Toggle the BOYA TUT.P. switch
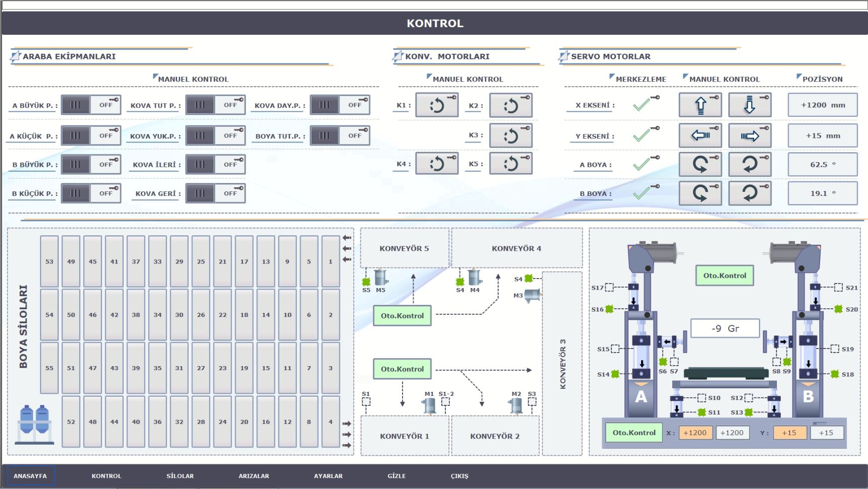The image size is (868, 489). pos(340,135)
